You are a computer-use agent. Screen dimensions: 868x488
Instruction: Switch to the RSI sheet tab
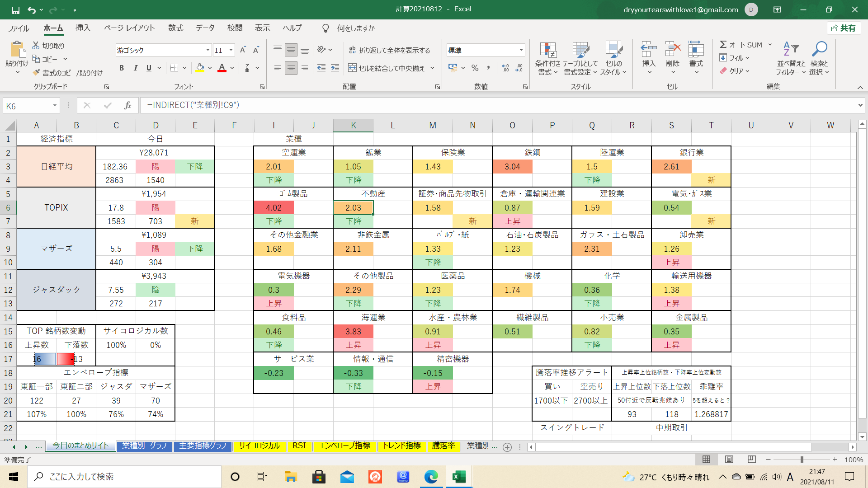tap(299, 446)
